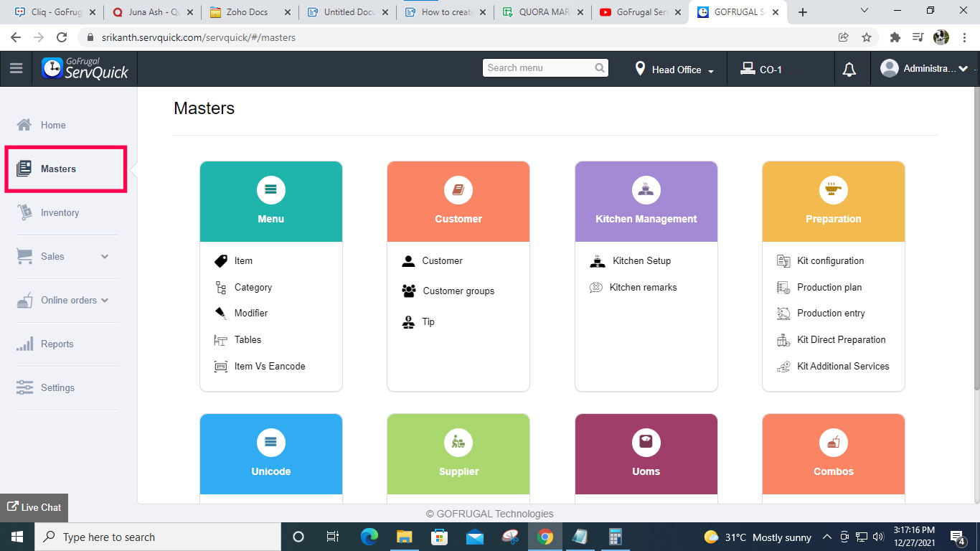The height and width of the screenshot is (551, 980).
Task: Open the Head Office location dropdown
Action: (674, 70)
